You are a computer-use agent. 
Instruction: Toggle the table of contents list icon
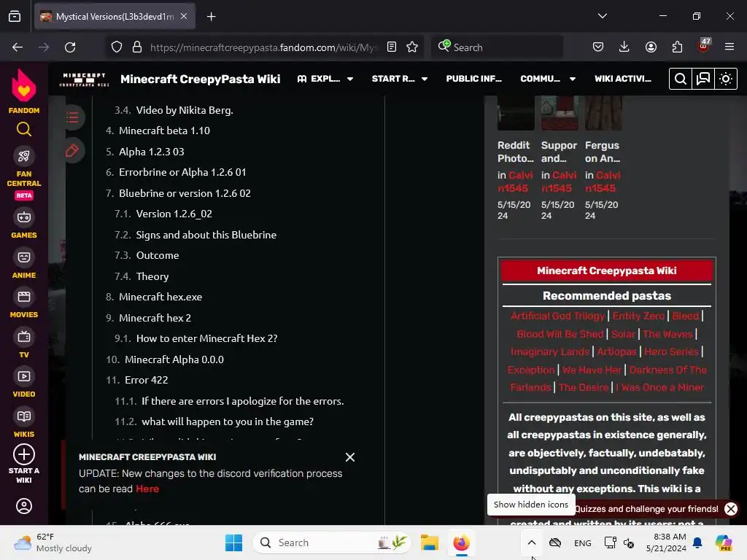[72, 117]
